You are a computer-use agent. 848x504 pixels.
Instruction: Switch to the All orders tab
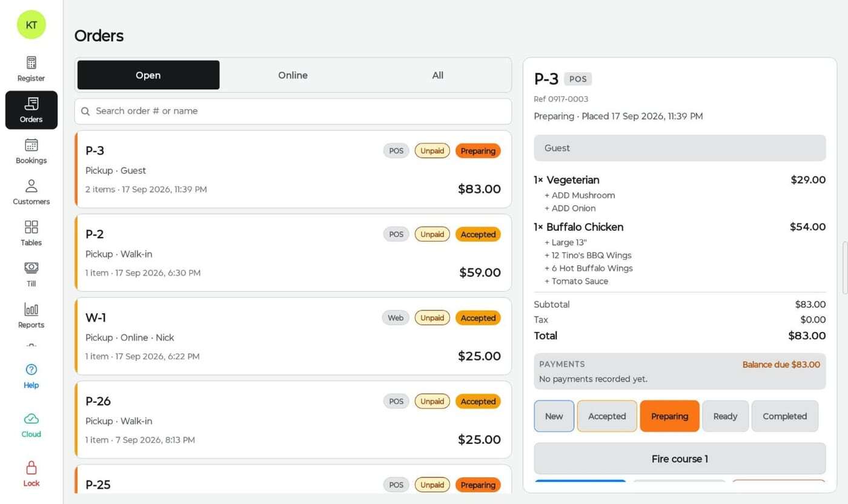tap(437, 75)
